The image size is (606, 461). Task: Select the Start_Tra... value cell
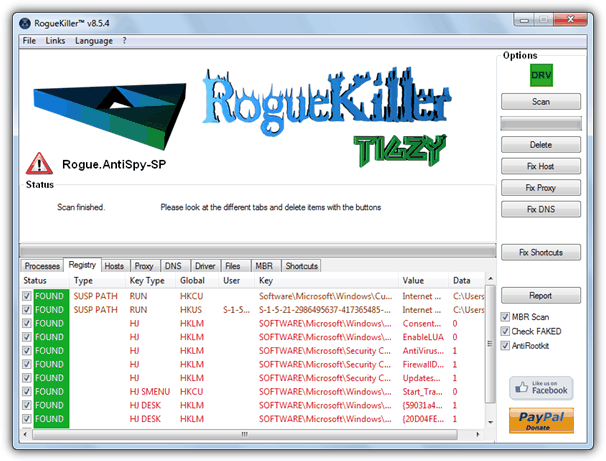coord(422,391)
